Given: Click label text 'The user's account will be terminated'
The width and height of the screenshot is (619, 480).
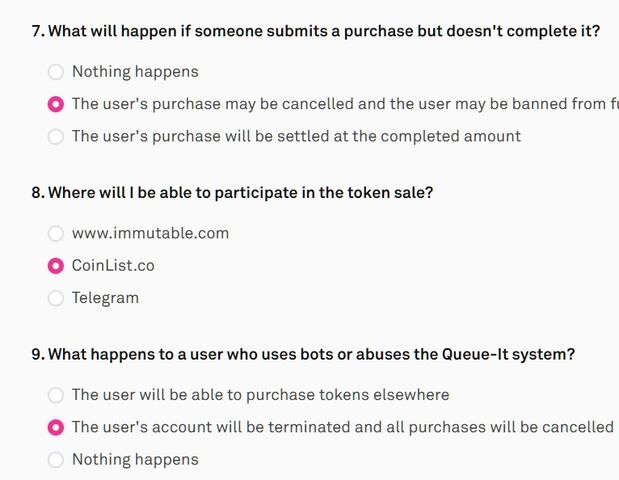Looking at the screenshot, I should coord(343,427).
